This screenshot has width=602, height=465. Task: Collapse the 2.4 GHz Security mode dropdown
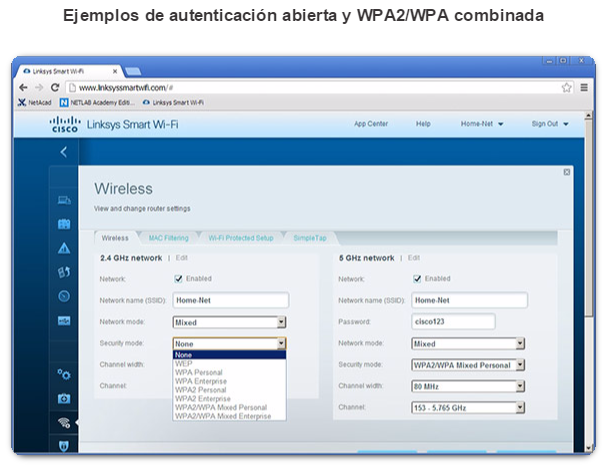pos(229,343)
